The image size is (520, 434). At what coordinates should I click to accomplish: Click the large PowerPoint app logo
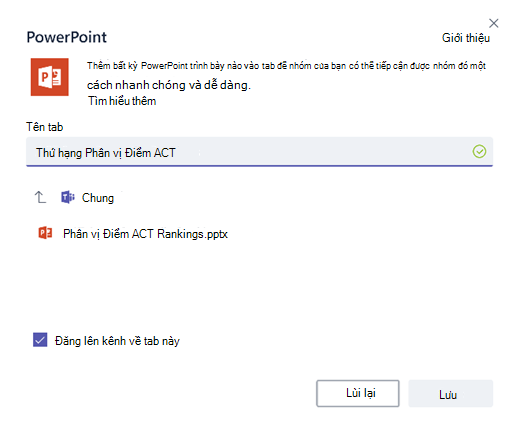pos(50,77)
